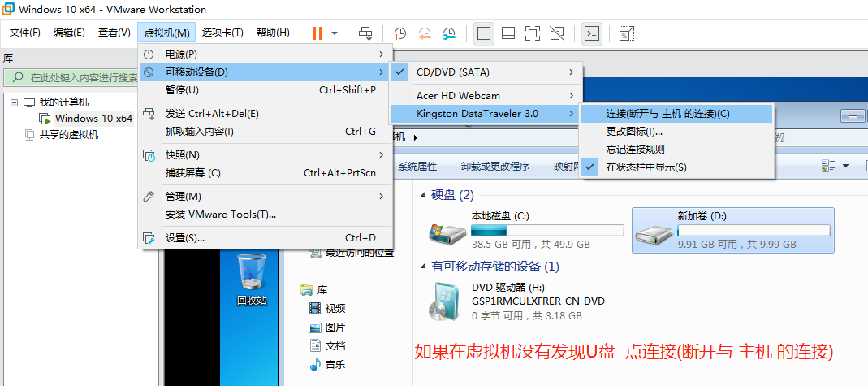Click the library search input field
The height and width of the screenshot is (386, 868).
(x=72, y=77)
